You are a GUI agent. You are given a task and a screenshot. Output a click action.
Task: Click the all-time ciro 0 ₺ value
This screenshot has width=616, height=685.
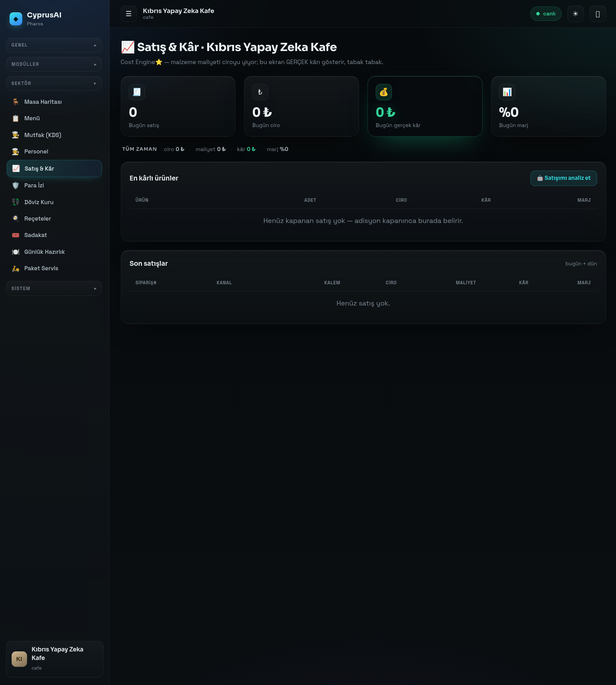pos(180,149)
